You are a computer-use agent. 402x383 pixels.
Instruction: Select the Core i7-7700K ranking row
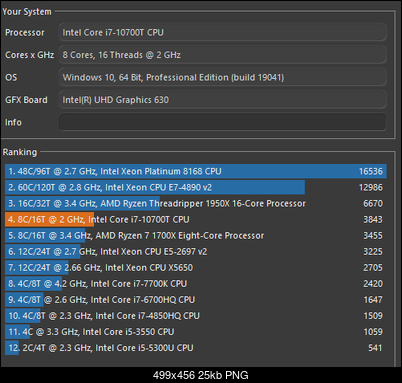[x=196, y=283]
